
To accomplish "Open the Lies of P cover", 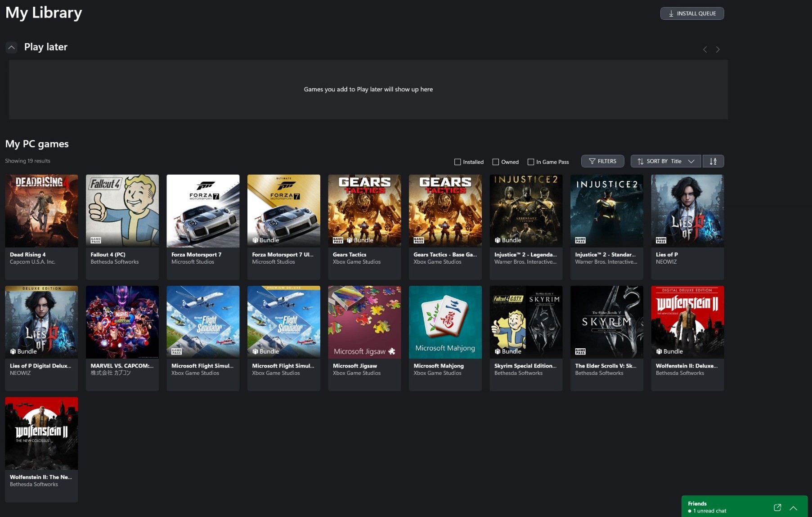I will [687, 211].
